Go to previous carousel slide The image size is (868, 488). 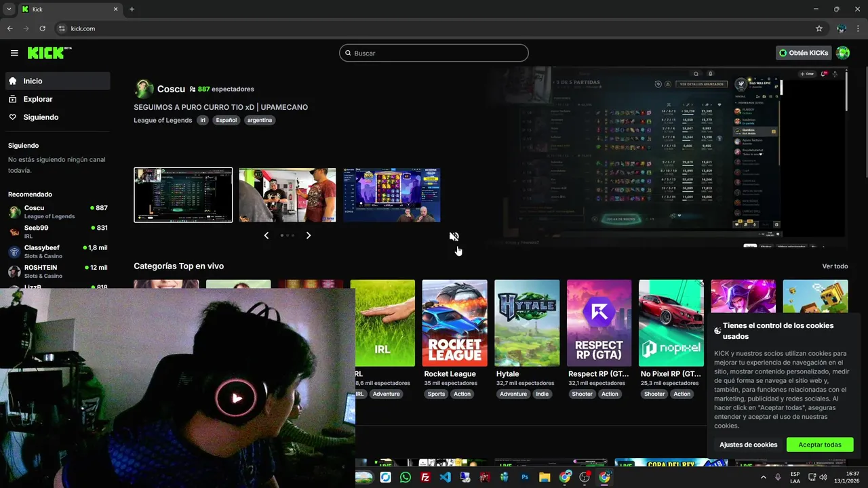point(267,235)
